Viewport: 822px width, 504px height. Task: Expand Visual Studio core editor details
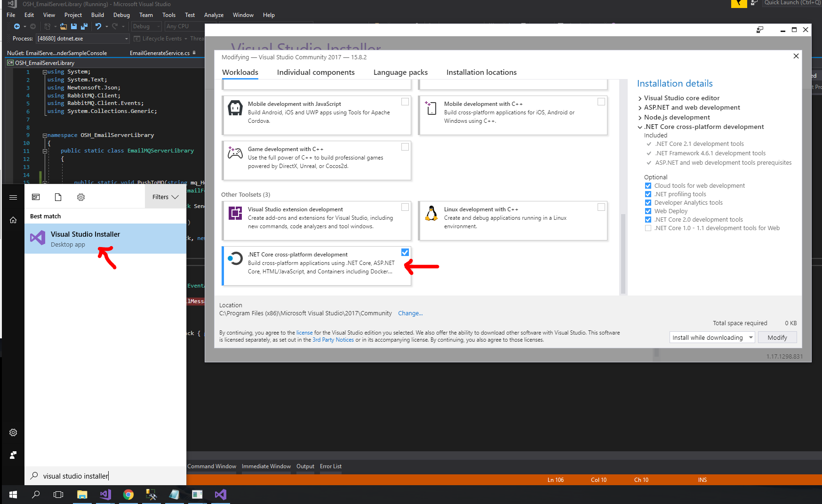(x=640, y=98)
